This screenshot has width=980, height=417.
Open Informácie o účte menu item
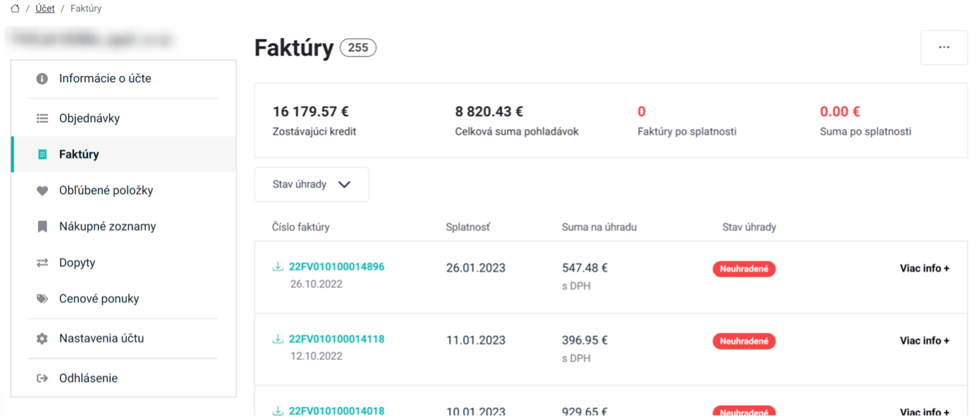104,78
